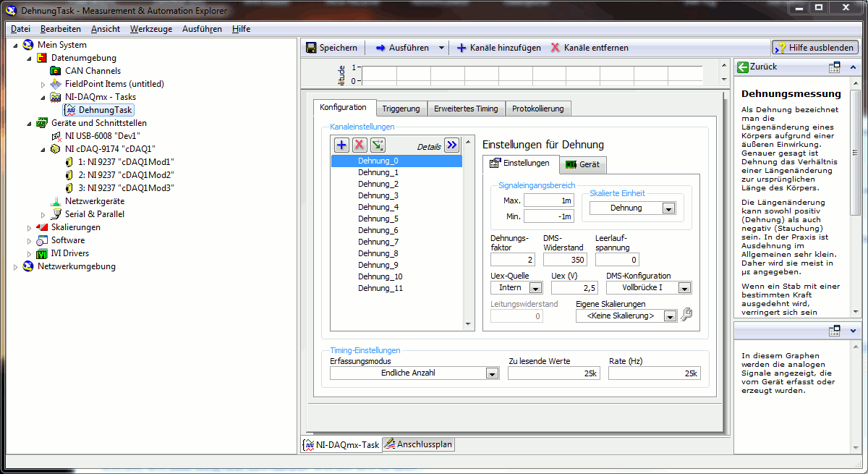
Task: Click the green channel copy icon
Action: click(x=378, y=145)
